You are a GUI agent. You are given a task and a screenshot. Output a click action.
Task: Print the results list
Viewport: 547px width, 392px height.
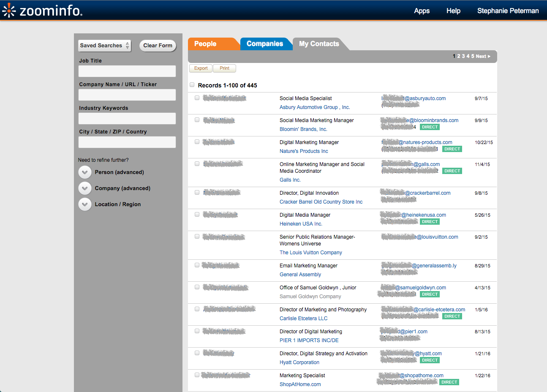tap(224, 68)
